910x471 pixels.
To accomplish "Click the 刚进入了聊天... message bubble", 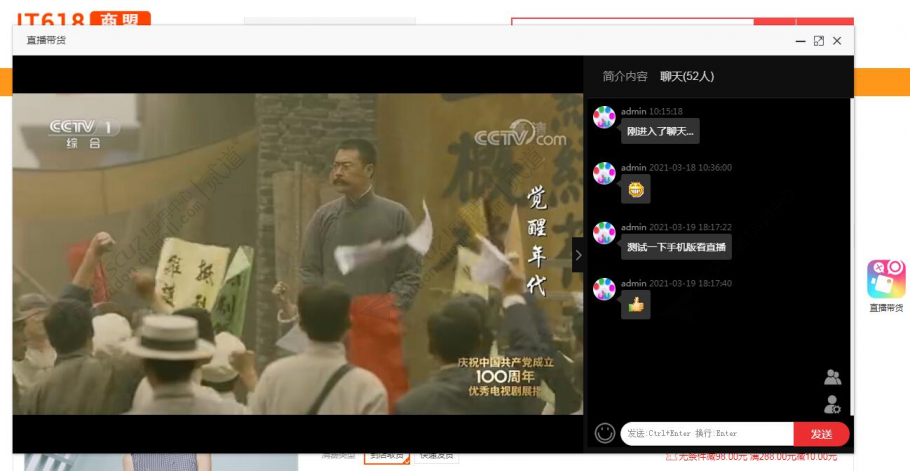I will pyautogui.click(x=660, y=131).
